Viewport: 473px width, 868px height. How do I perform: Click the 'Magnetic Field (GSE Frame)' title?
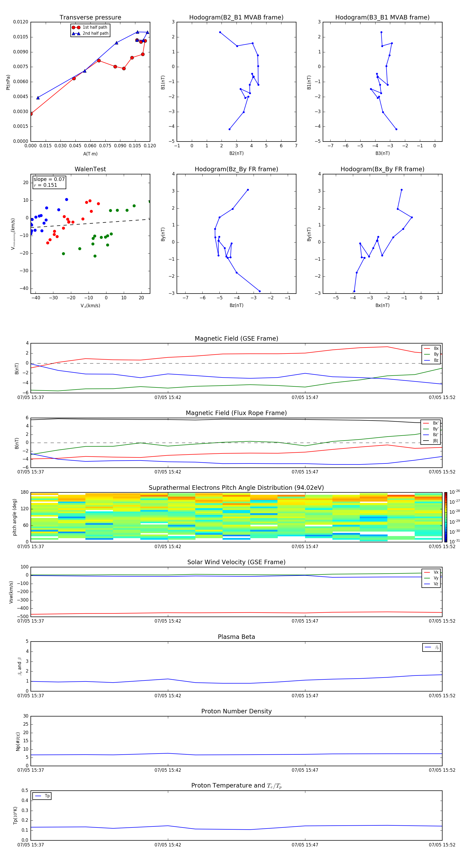point(236,338)
